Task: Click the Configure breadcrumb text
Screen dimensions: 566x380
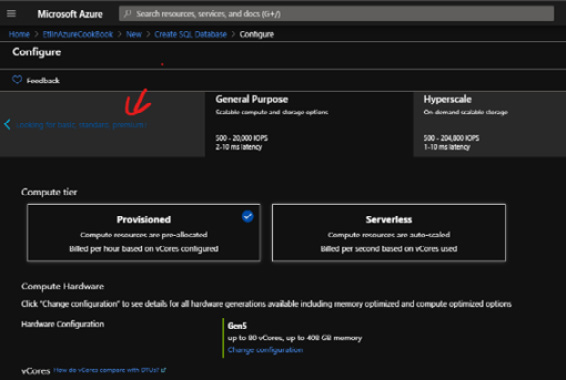Action: click(x=257, y=34)
